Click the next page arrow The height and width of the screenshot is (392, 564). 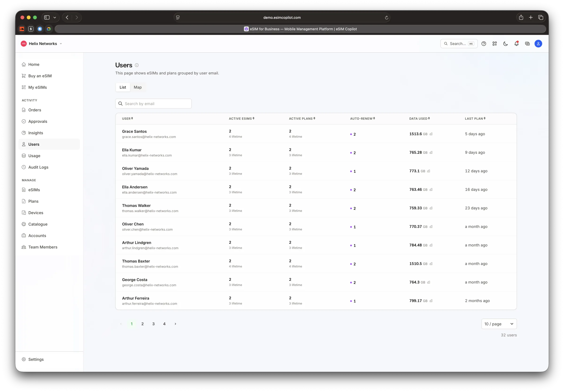[175, 324]
